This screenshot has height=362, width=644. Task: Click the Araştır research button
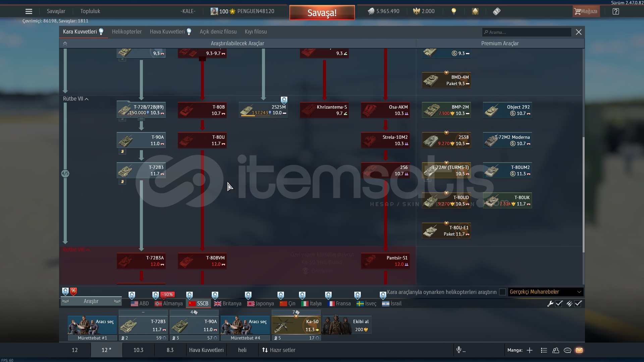click(91, 301)
